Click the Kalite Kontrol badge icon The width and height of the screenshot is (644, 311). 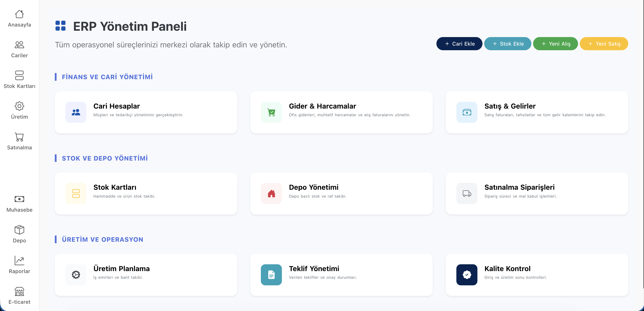click(466, 274)
